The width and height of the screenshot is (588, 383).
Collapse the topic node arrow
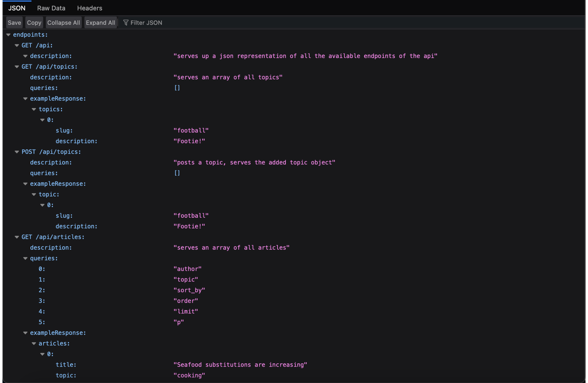34,195
